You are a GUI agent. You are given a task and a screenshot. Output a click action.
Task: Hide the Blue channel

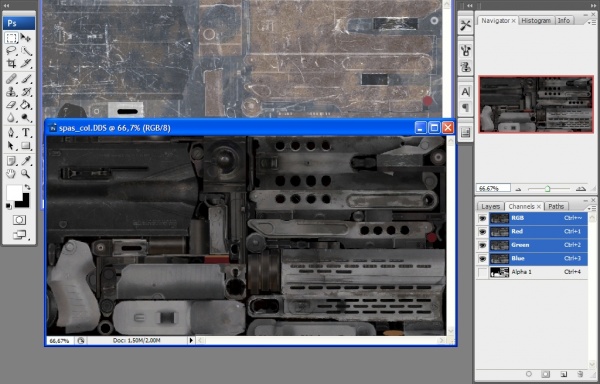click(x=483, y=259)
